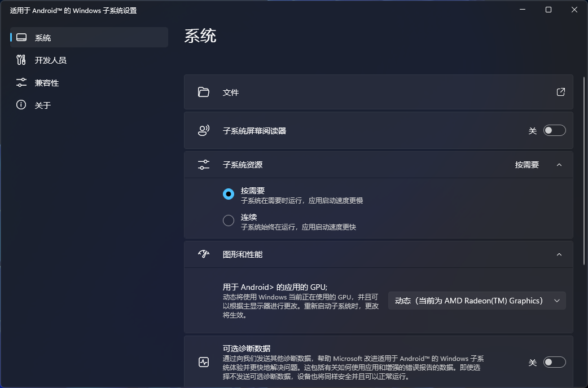The height and width of the screenshot is (388, 588).
Task: Open the GPU selection dropdown
Action: pos(477,301)
